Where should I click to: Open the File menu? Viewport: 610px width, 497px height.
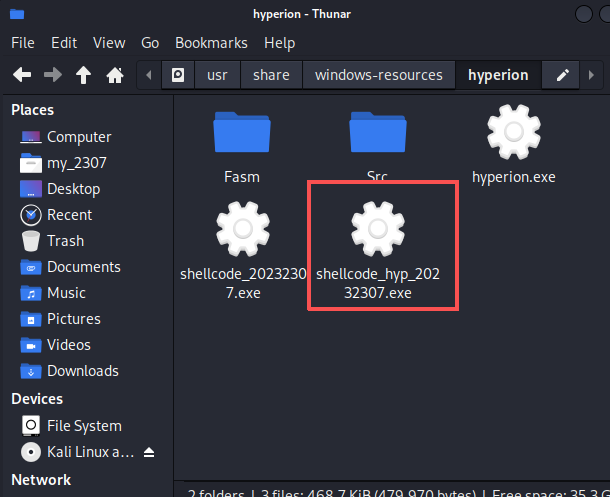tap(23, 43)
